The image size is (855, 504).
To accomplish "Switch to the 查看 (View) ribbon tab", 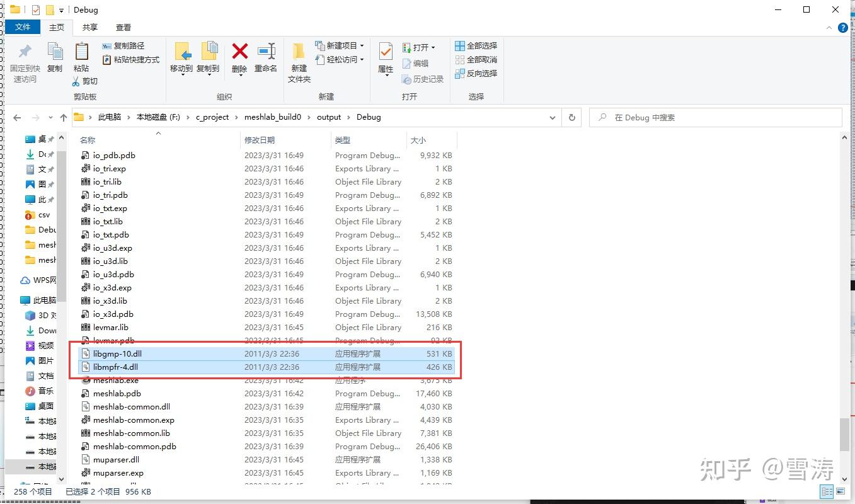I will coord(123,27).
